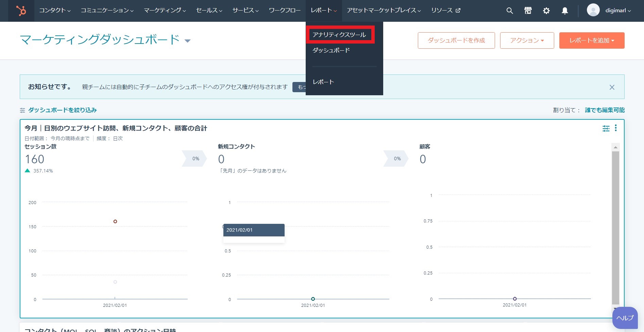
Task: Open the アクション dropdown button
Action: coord(527,40)
